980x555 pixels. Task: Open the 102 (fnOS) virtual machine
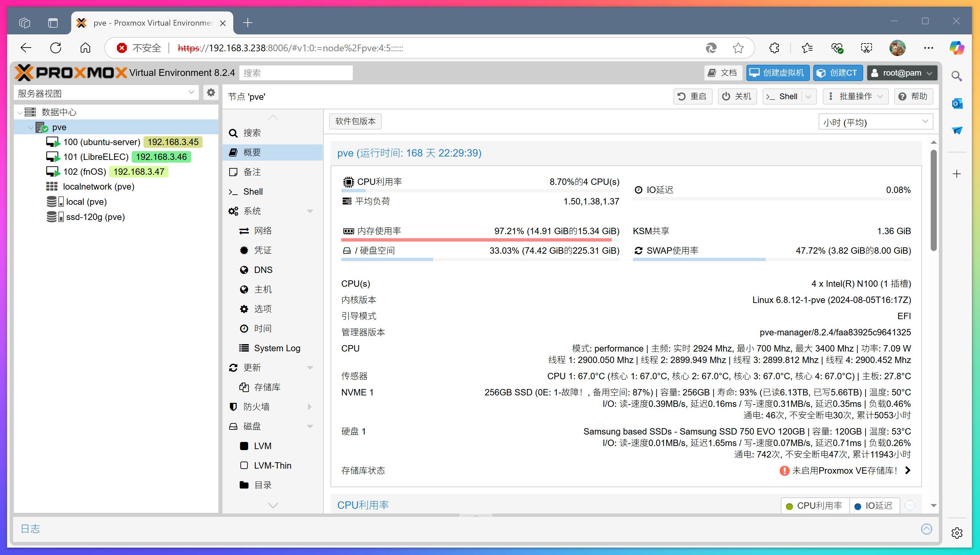click(x=85, y=172)
